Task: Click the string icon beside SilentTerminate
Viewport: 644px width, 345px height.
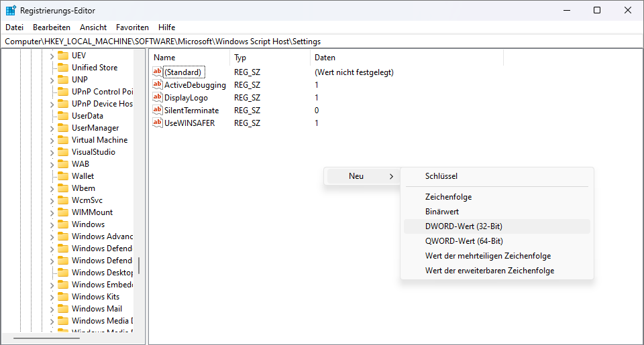Action: pyautogui.click(x=158, y=111)
